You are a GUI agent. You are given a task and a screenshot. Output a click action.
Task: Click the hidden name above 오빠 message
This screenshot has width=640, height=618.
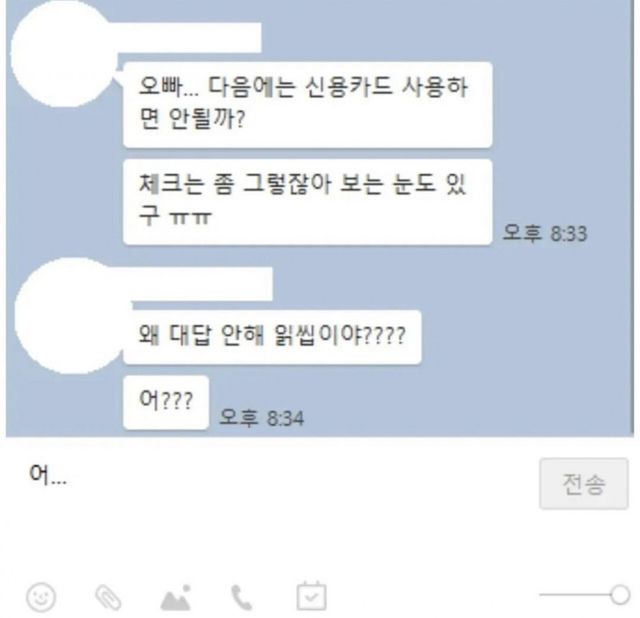pos(189,38)
